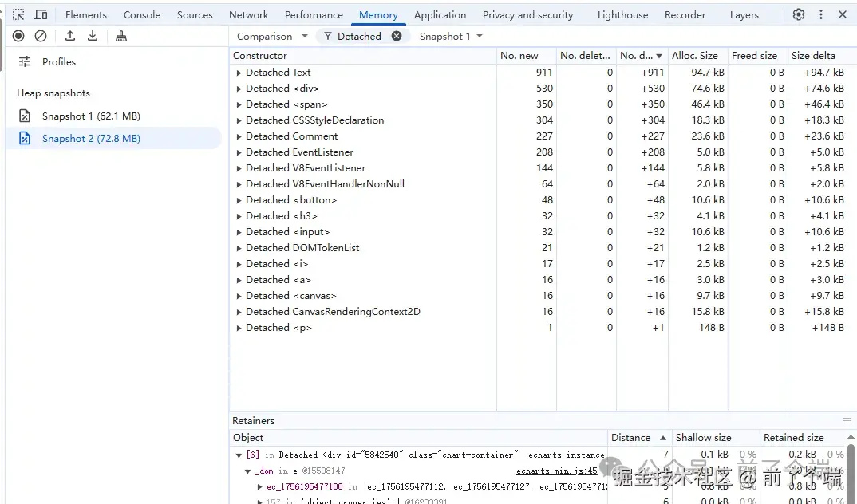Select the Detached <h3> row text

coord(282,215)
